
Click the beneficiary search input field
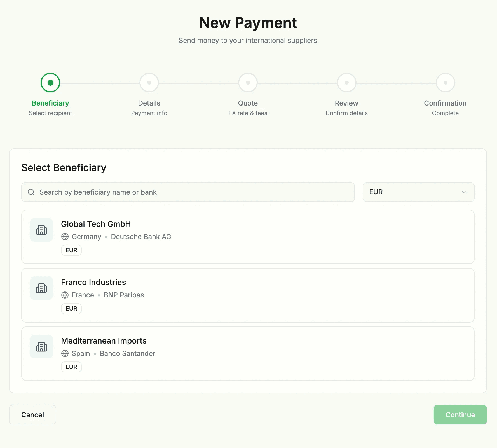click(187, 192)
